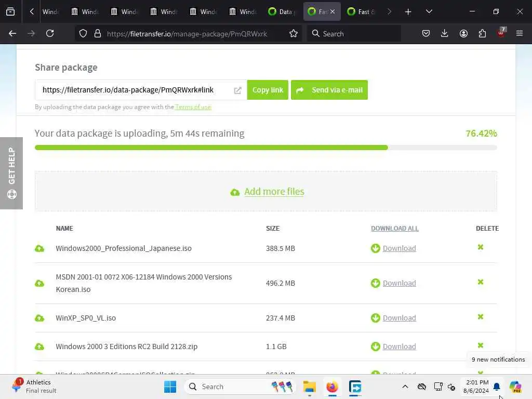Open a new browser tab

[x=408, y=11]
